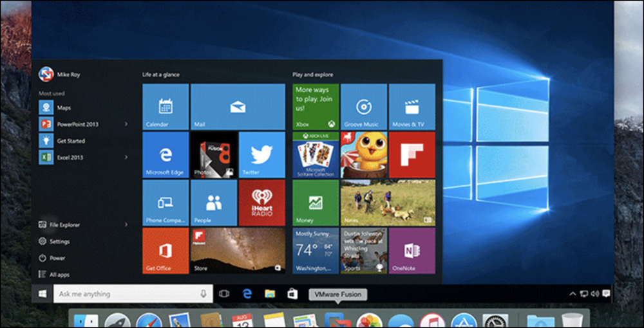Open the Movies & TV tile
The image size is (644, 328).
(412, 107)
